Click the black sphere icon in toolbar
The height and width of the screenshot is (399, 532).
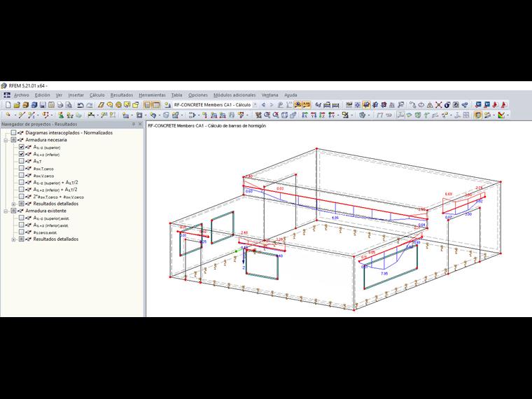click(x=447, y=105)
